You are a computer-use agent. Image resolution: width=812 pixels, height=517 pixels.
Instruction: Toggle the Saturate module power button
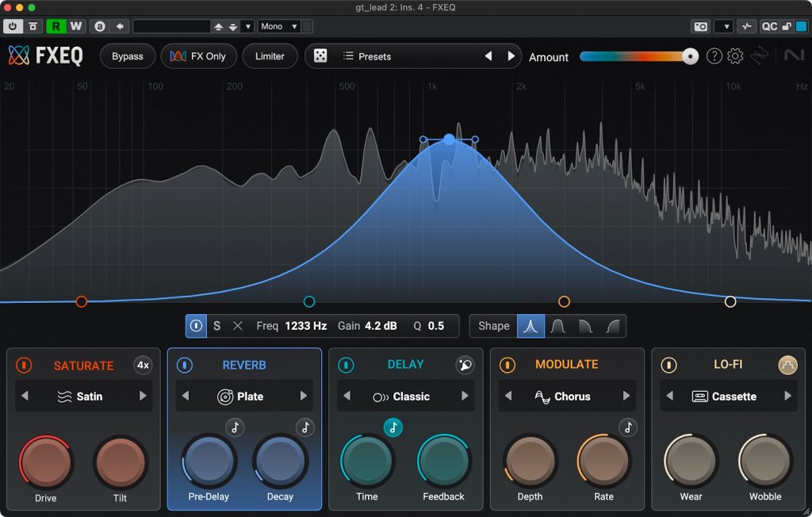click(x=24, y=366)
